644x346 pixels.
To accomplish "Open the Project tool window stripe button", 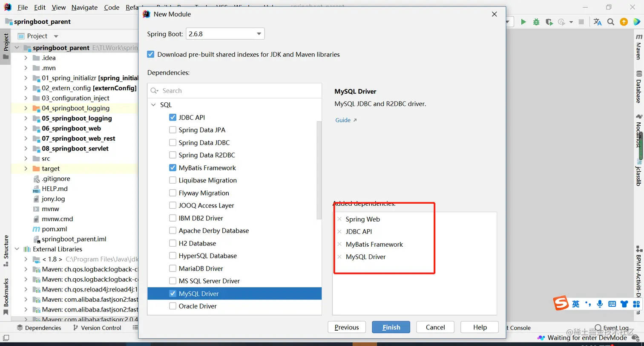I will coord(6,46).
